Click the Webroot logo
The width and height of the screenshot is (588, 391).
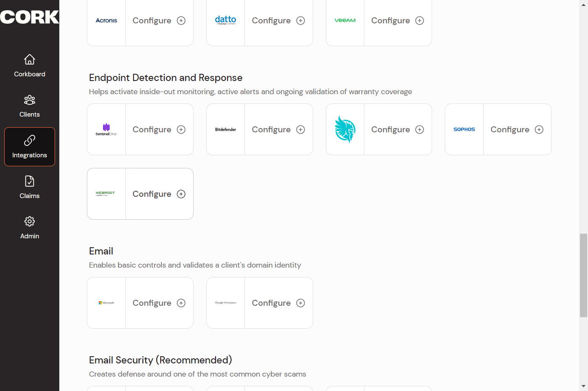(x=105, y=193)
